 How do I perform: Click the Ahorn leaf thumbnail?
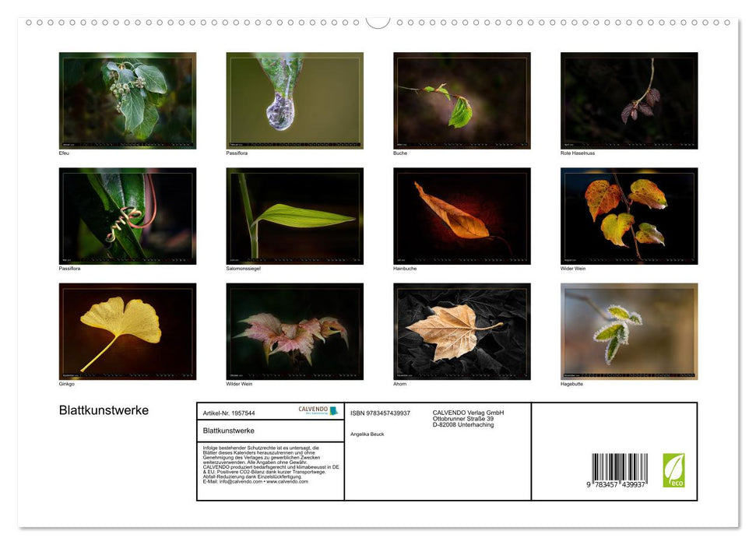(x=462, y=330)
